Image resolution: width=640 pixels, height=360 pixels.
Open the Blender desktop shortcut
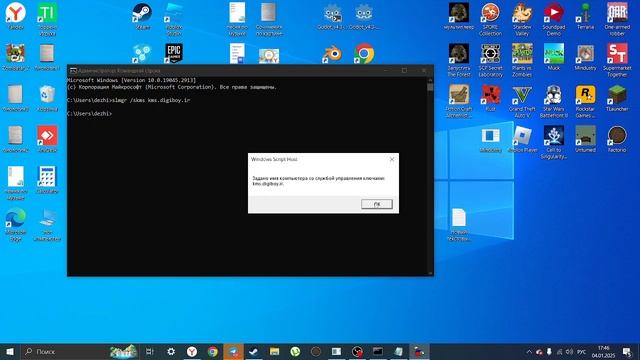(x=332, y=53)
